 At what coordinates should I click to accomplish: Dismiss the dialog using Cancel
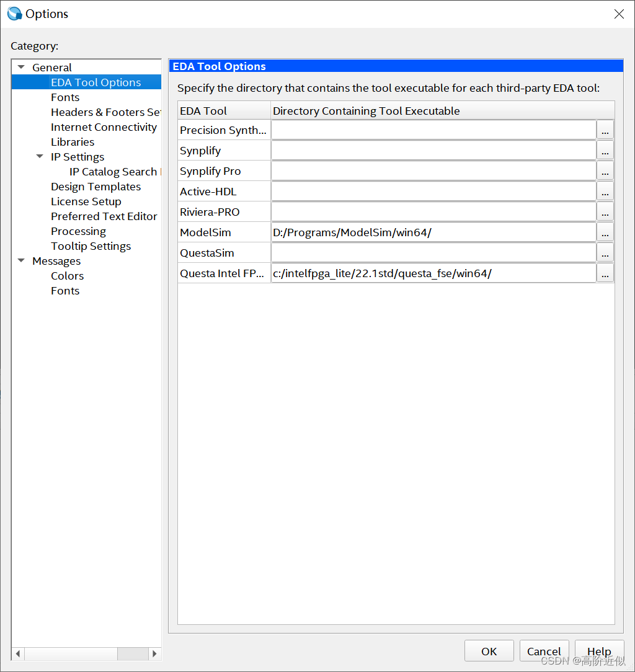pos(544,650)
